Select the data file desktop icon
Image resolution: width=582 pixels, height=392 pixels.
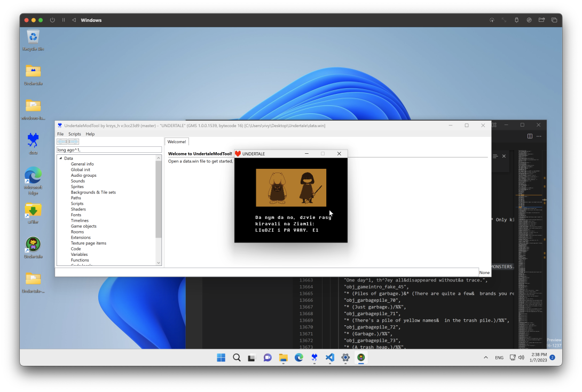[x=33, y=144]
